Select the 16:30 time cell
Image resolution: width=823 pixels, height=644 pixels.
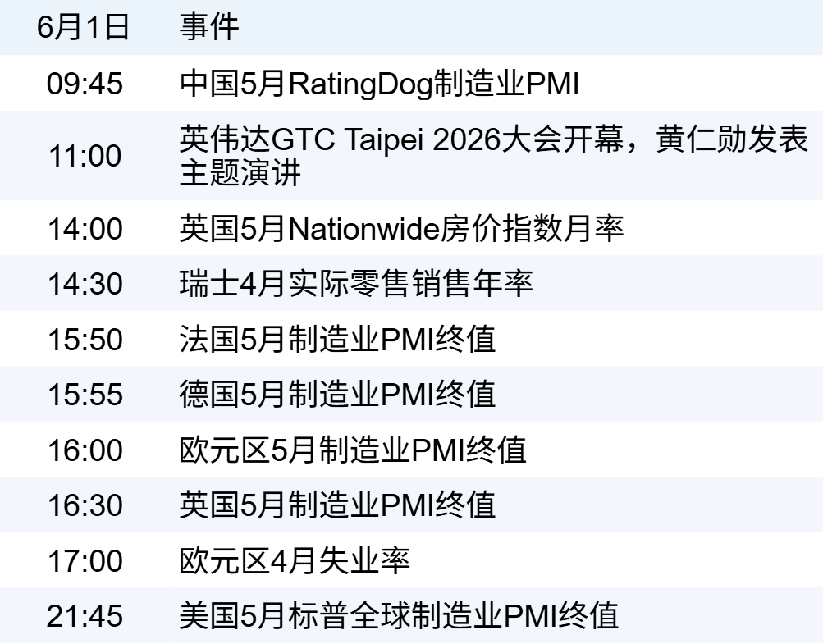point(85,505)
